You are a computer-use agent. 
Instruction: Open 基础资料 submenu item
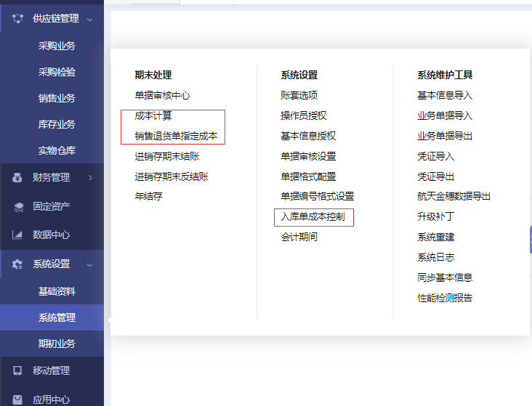click(x=57, y=291)
